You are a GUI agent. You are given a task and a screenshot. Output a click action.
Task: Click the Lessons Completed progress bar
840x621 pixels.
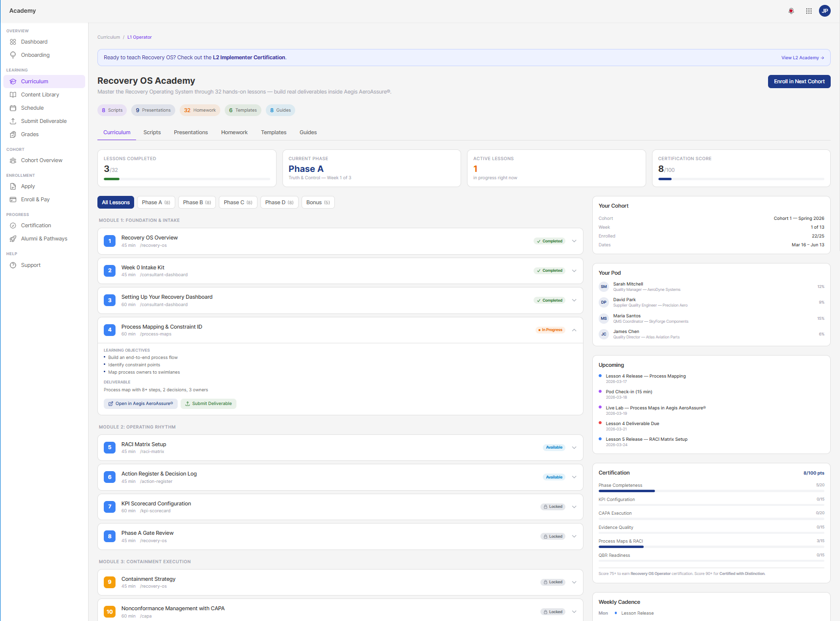tap(187, 179)
